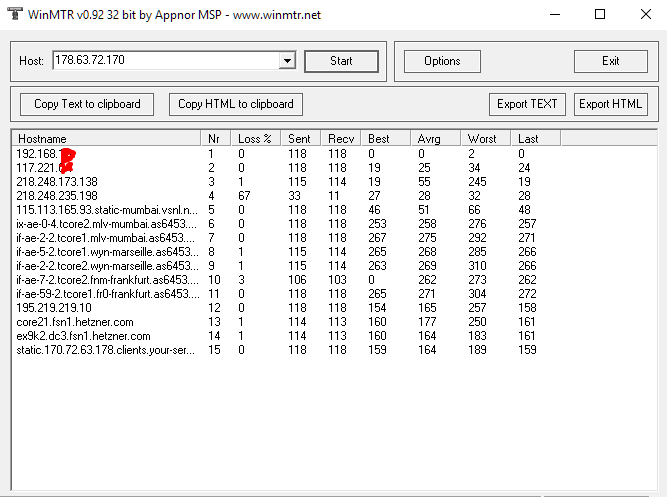Viewport: 667px width, 497px height.
Task: Click the Recv value 11 on hop 4
Action: coord(334,196)
